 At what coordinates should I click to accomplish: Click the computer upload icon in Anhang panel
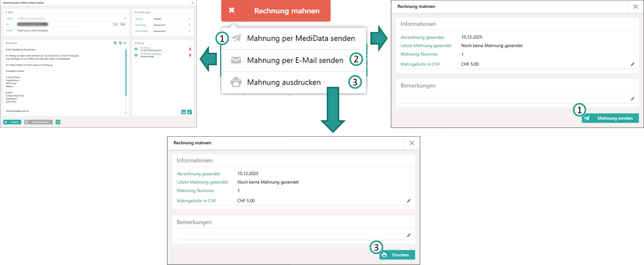[184, 112]
